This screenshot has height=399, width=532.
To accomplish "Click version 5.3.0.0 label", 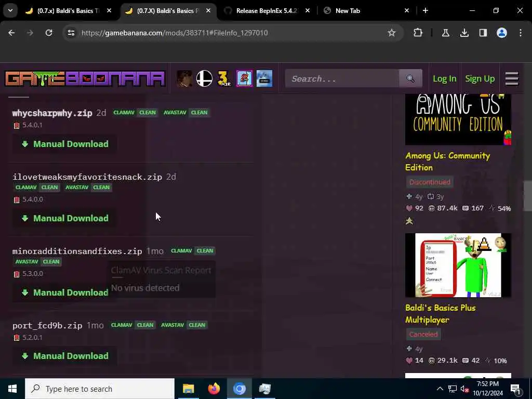I will pos(33,274).
